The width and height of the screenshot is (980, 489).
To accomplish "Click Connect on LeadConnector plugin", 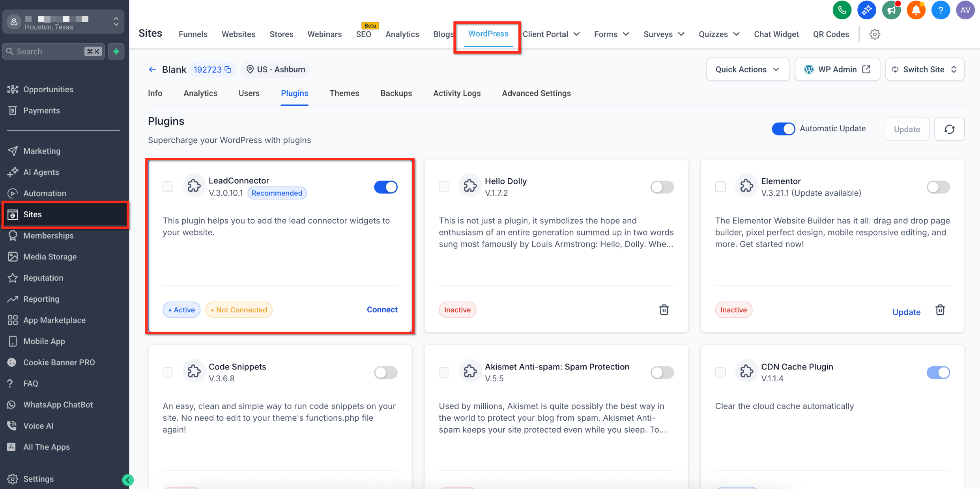I will (x=382, y=310).
